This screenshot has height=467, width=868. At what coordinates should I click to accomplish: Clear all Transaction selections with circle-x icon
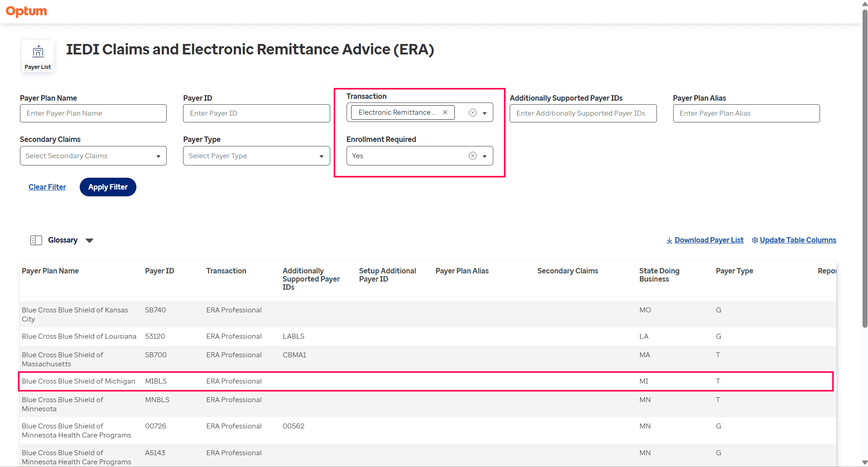[x=473, y=113]
